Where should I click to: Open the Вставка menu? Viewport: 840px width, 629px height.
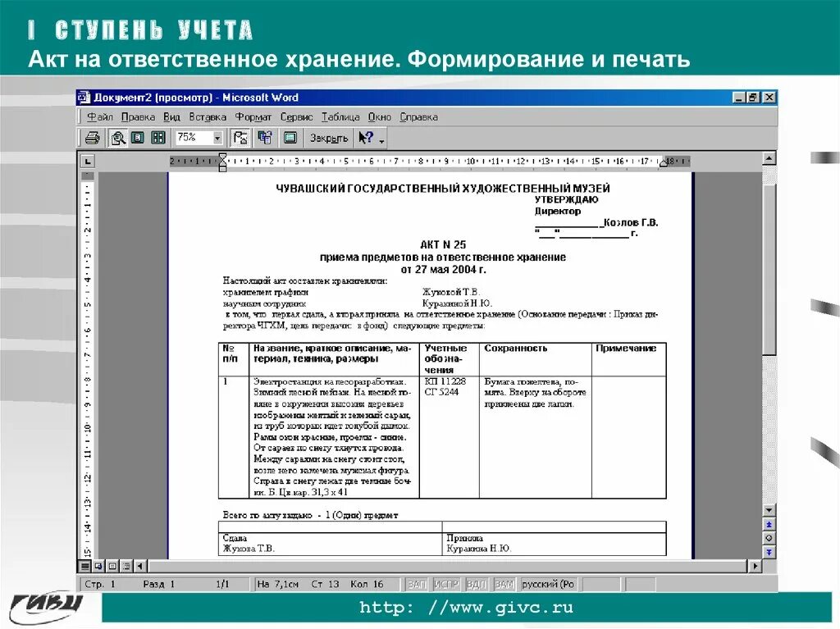tap(208, 116)
